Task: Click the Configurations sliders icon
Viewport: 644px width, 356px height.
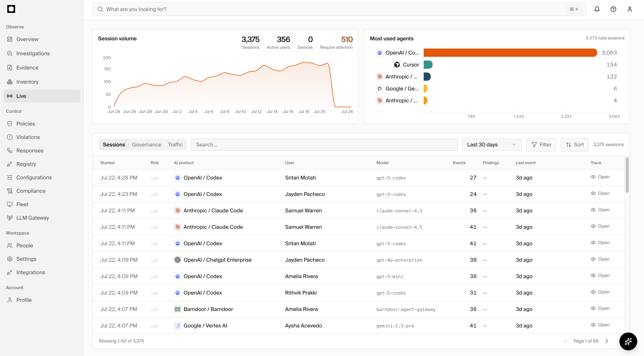Action: (x=10, y=177)
